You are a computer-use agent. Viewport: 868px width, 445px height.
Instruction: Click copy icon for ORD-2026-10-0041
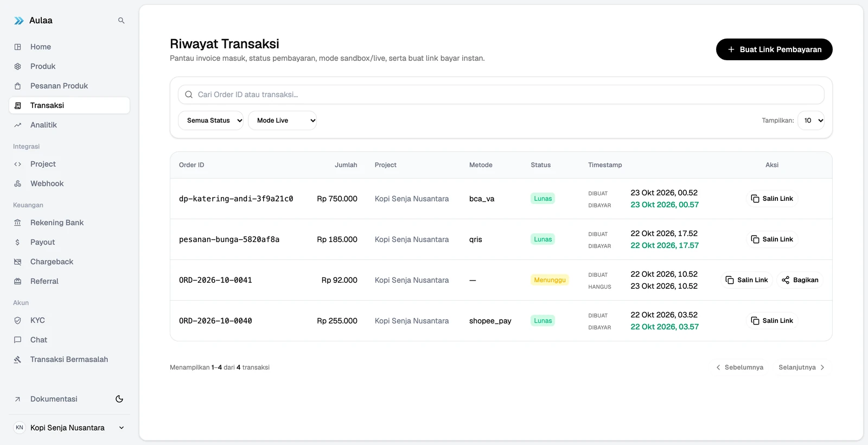pos(730,280)
